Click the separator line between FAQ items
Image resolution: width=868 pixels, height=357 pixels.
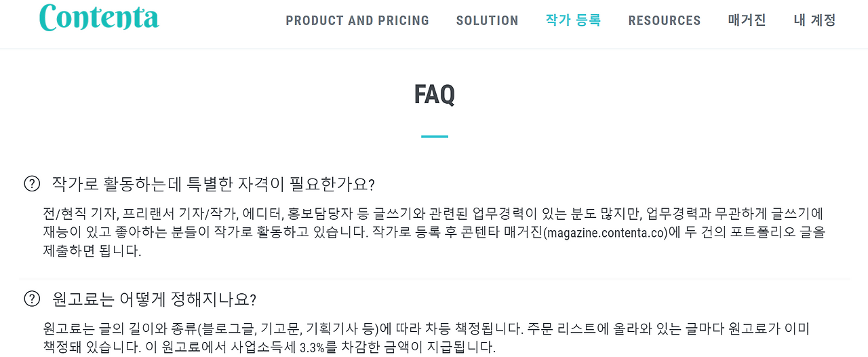coord(434,278)
